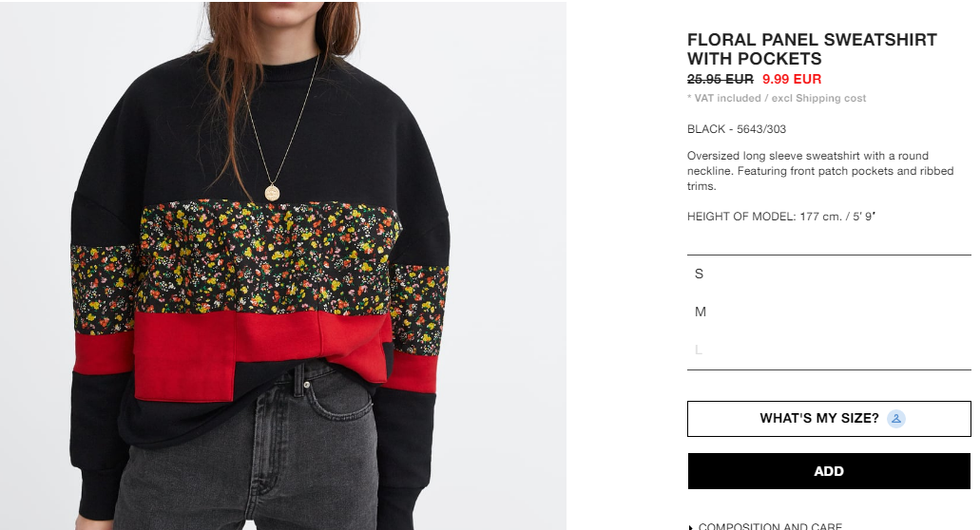Click the gold coin pendant in photo

tap(272, 192)
